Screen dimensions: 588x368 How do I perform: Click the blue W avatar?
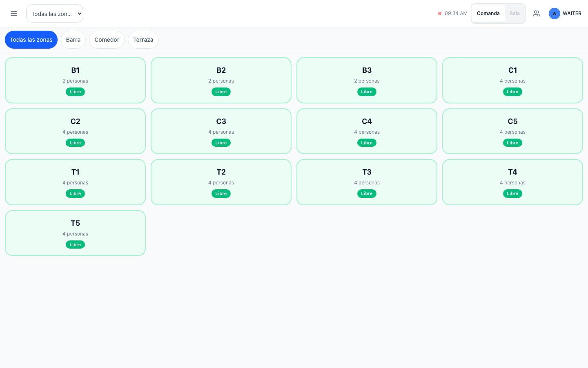tap(554, 13)
